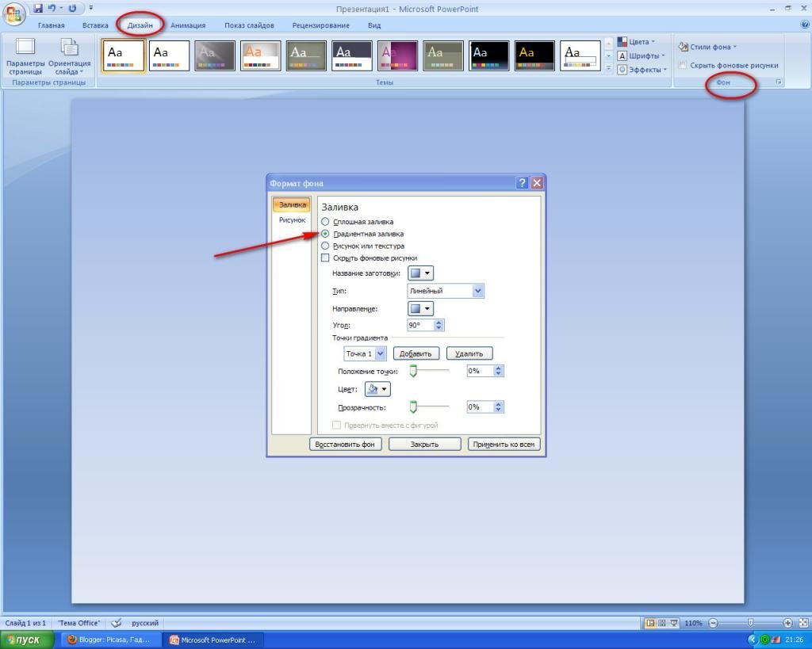Click the zoom in plus button
Viewport: 812px width, 649px height.
(x=787, y=623)
